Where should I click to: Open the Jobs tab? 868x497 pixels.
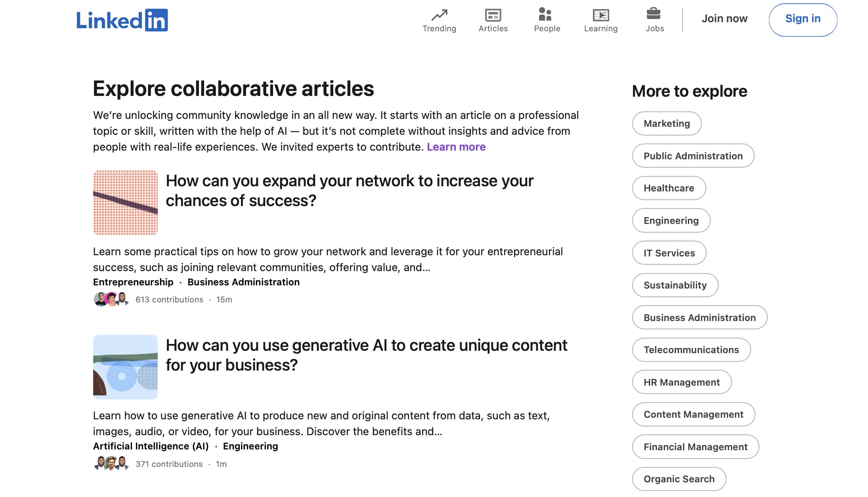pyautogui.click(x=655, y=20)
